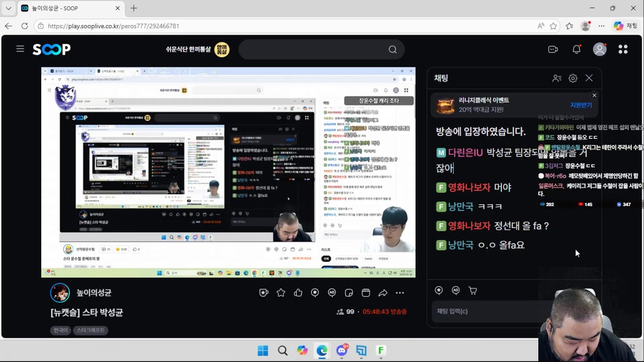The height and width of the screenshot is (362, 644).
Task: Open streamer 높이의성균 profile avatar
Action: coord(60,293)
